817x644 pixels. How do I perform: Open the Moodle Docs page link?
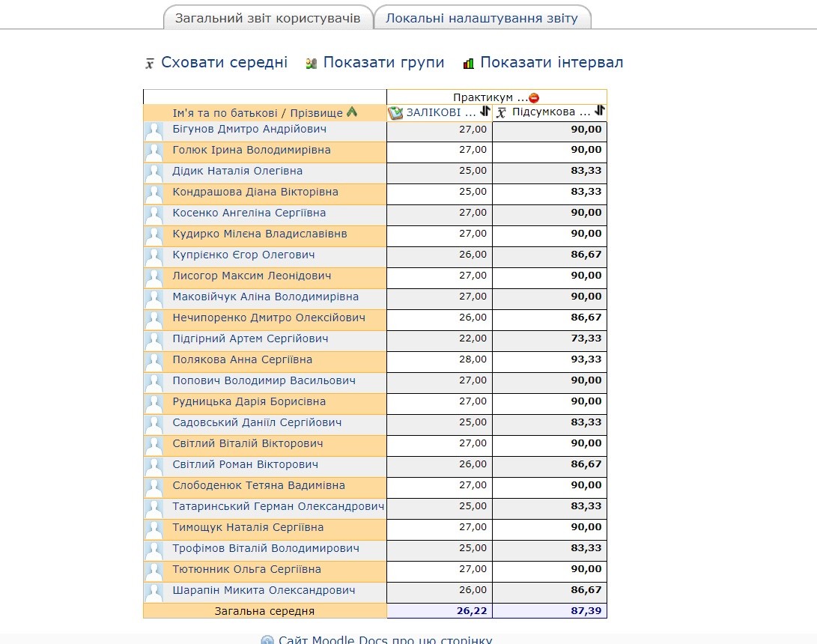(385, 640)
